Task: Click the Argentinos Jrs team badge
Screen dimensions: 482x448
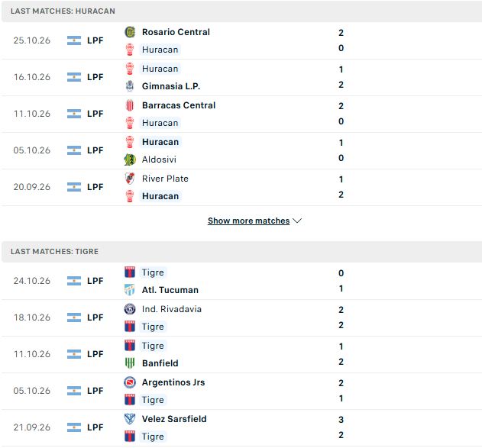Action: pyautogui.click(x=130, y=382)
